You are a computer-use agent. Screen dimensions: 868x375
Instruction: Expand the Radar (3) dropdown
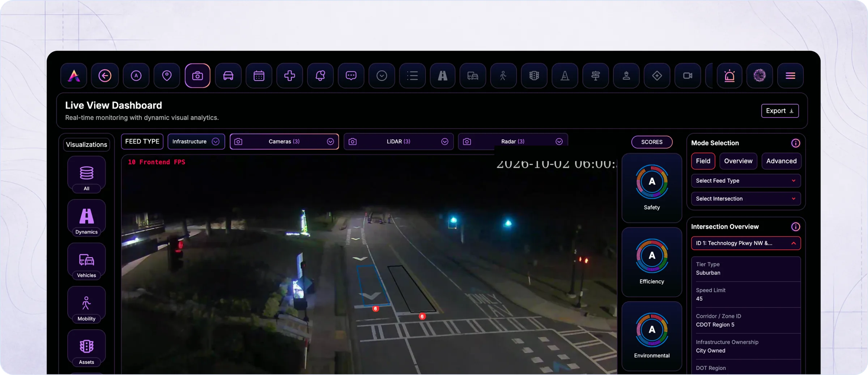(x=513, y=141)
